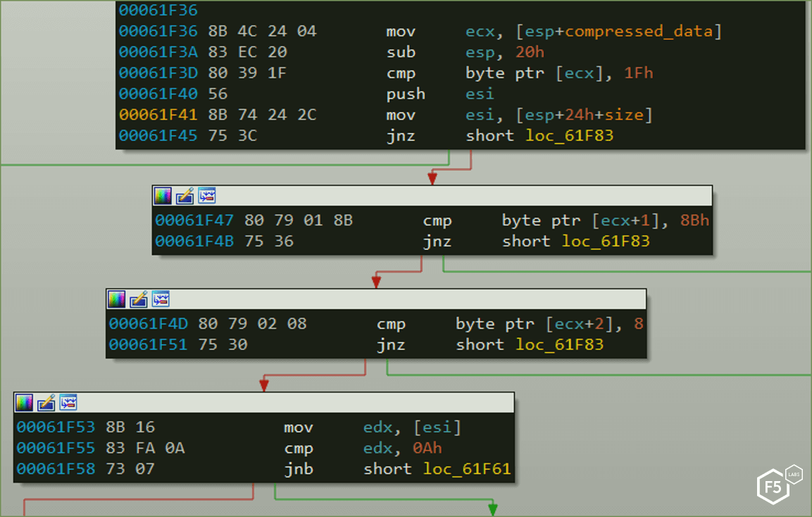This screenshot has height=517, width=812.
Task: Jump to the loc_61F61 label
Action: (467, 469)
